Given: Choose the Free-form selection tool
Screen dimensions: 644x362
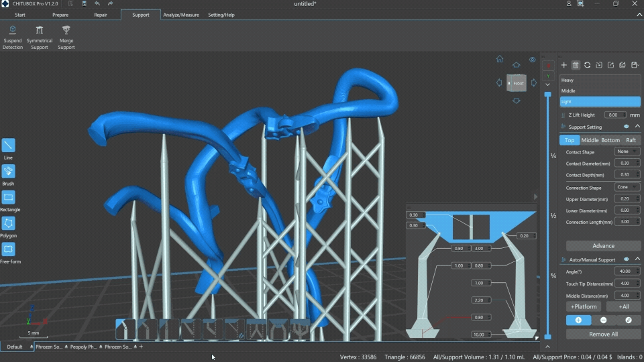Looking at the screenshot, I should 8,249.
